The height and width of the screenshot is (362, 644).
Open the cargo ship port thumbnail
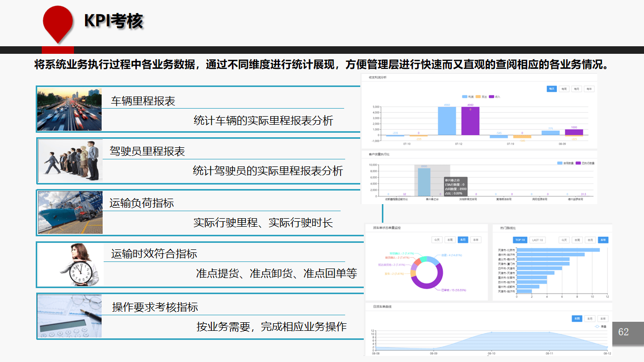[x=70, y=213]
